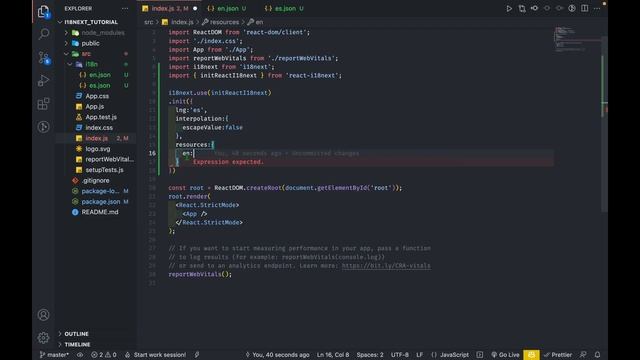Viewport: 640px width, 360px height.
Task: Click the Prettier status item
Action: coord(558,355)
